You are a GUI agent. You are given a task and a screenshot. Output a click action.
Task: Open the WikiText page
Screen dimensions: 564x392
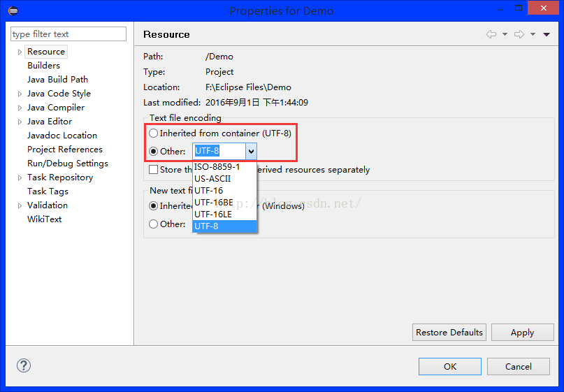[x=44, y=219]
